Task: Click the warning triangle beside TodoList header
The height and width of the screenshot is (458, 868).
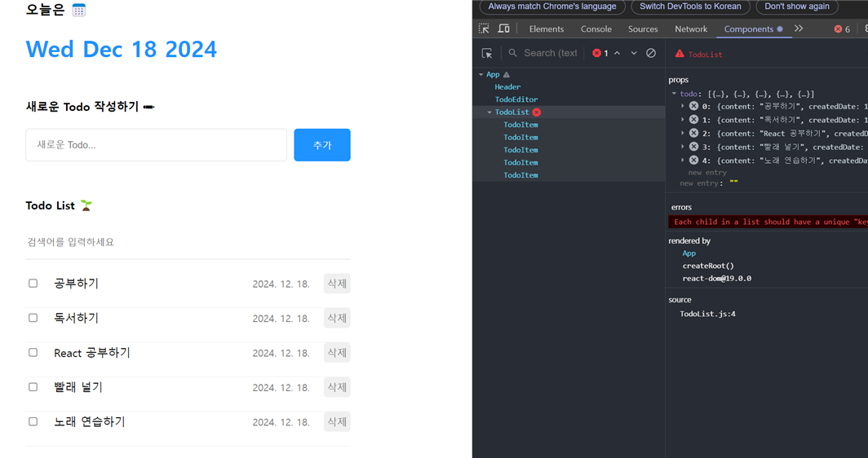Action: click(x=680, y=54)
